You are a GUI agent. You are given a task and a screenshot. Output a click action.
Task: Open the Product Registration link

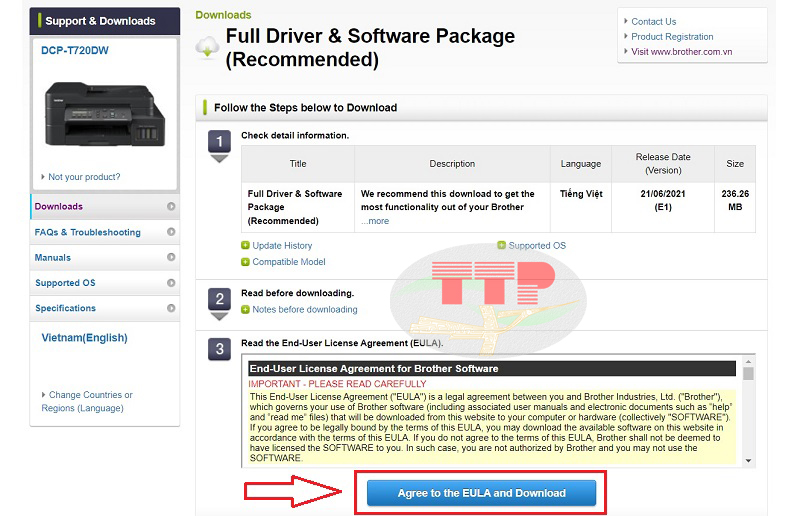(x=672, y=37)
